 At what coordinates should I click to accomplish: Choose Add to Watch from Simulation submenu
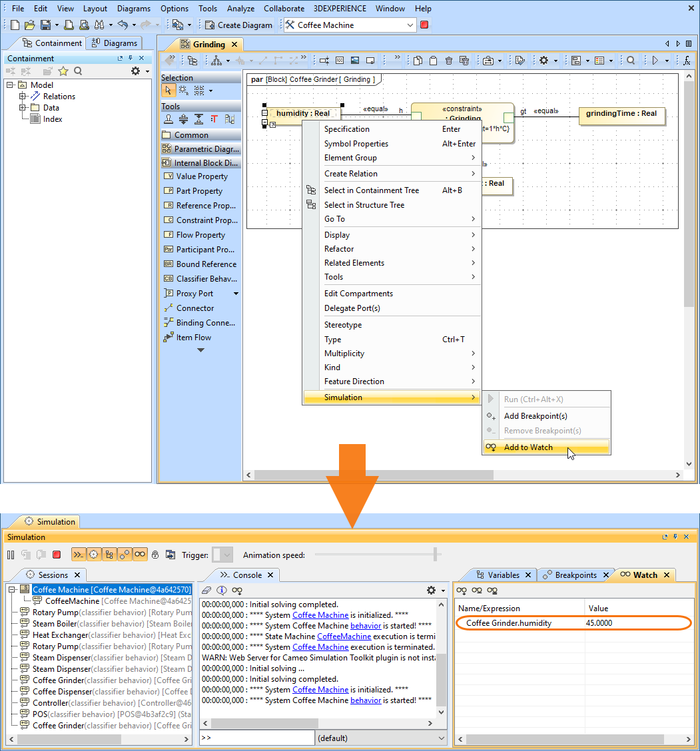[x=528, y=447]
